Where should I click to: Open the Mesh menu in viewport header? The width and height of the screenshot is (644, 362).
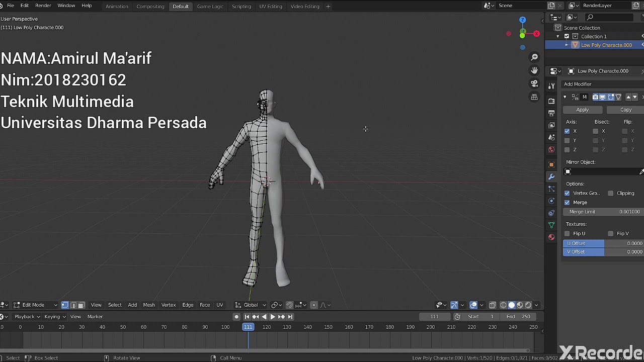pos(149,305)
